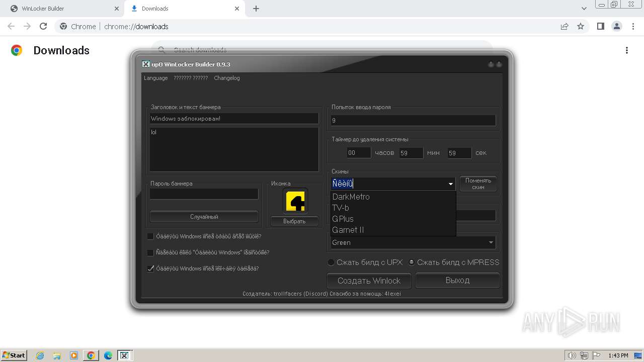This screenshot has height=362, width=644.
Task: Click the Action Center flag tray icon
Action: tap(596, 355)
